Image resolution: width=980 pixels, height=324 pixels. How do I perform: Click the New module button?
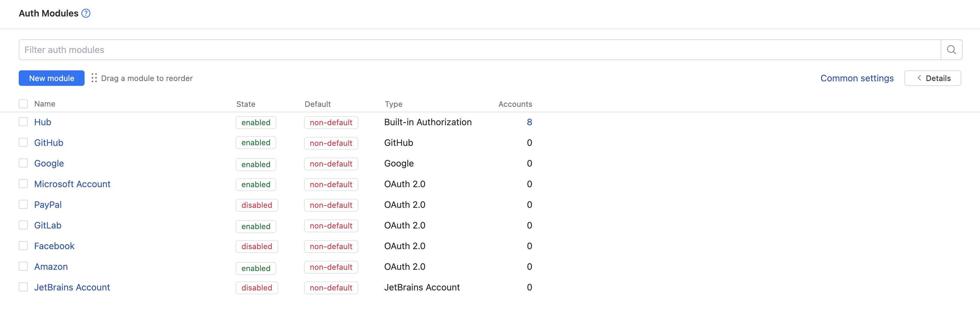coord(51,78)
